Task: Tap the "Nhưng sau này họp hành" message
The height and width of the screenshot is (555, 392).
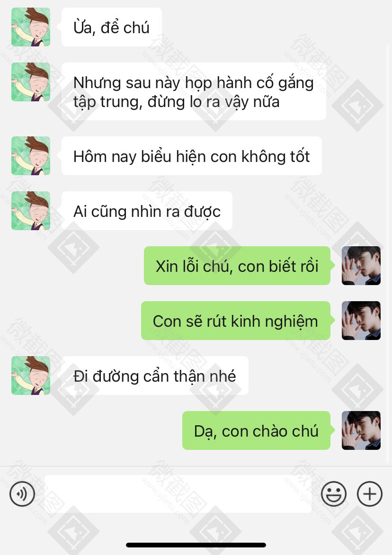Action: (x=194, y=91)
